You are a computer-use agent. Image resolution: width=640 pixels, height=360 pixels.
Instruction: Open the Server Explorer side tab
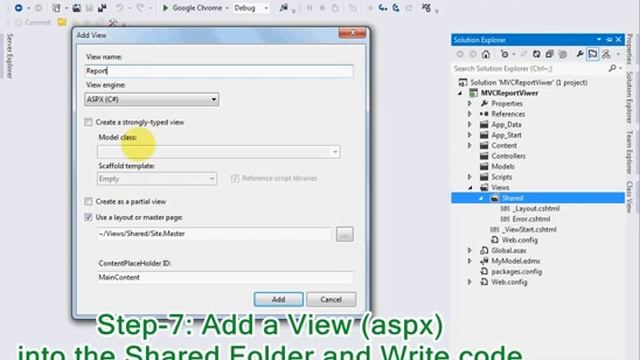pos(9,56)
